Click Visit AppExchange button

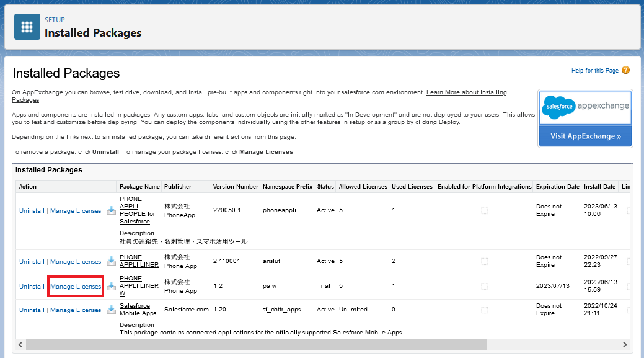[585, 136]
